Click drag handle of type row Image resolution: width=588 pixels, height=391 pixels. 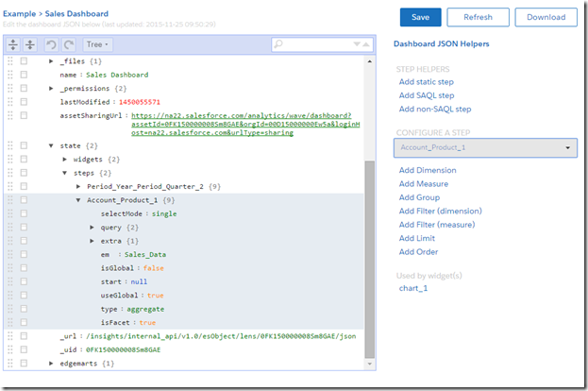(10, 309)
